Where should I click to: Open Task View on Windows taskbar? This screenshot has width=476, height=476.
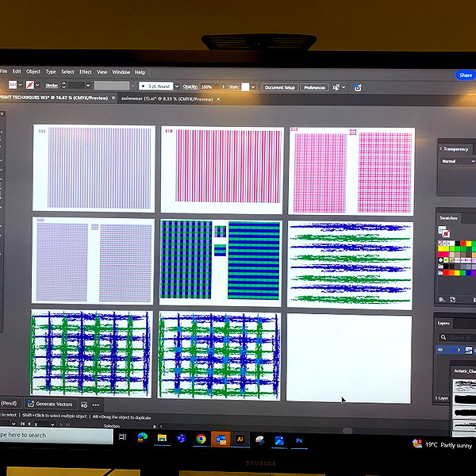122,437
